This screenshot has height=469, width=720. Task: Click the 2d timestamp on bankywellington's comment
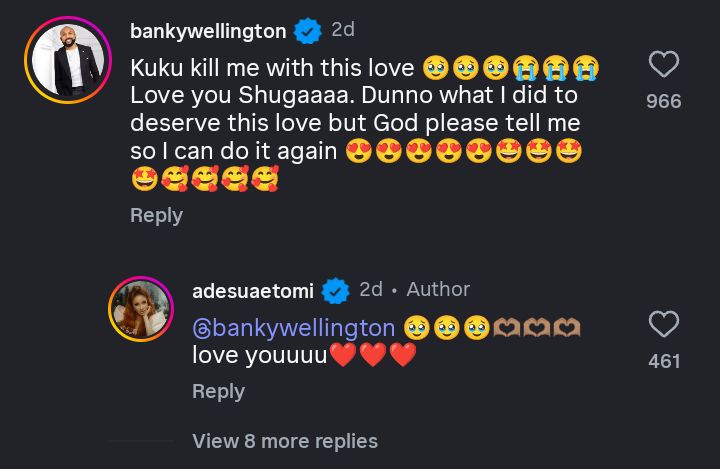pyautogui.click(x=342, y=30)
